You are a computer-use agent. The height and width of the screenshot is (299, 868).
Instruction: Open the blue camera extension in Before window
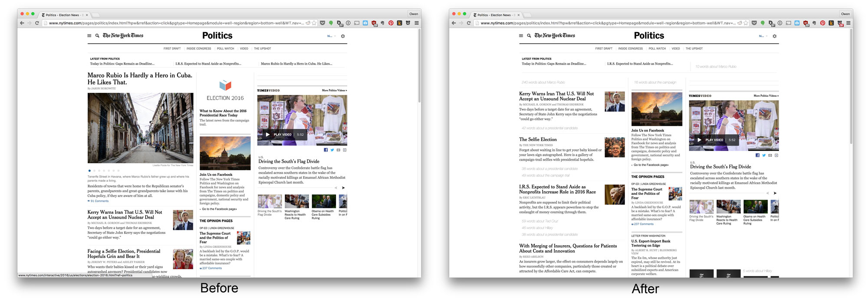[x=365, y=23]
